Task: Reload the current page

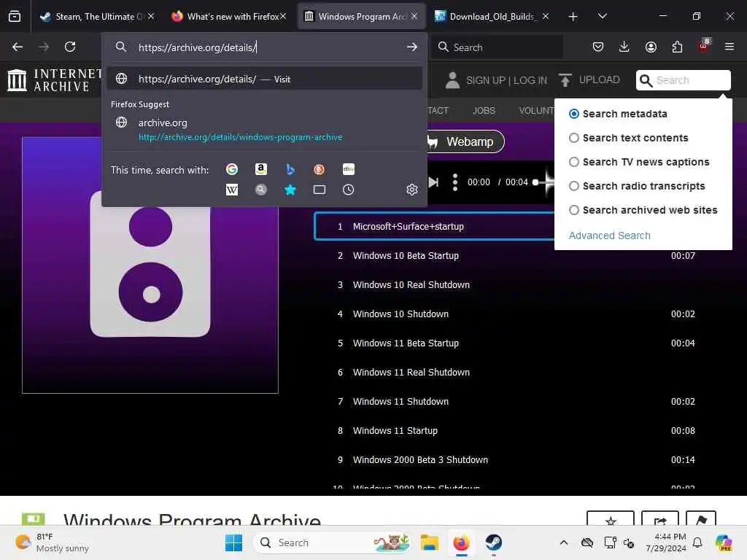Action: (70, 47)
